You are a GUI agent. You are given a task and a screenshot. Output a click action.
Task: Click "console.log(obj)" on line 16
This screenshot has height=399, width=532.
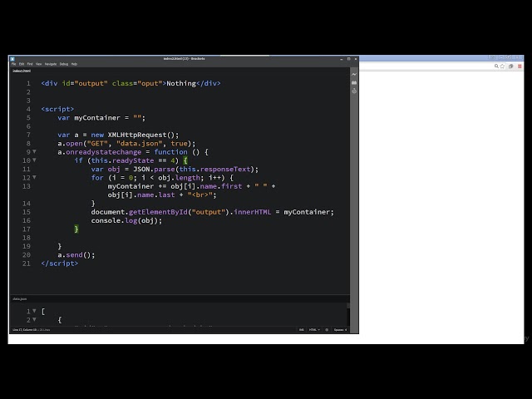126,220
